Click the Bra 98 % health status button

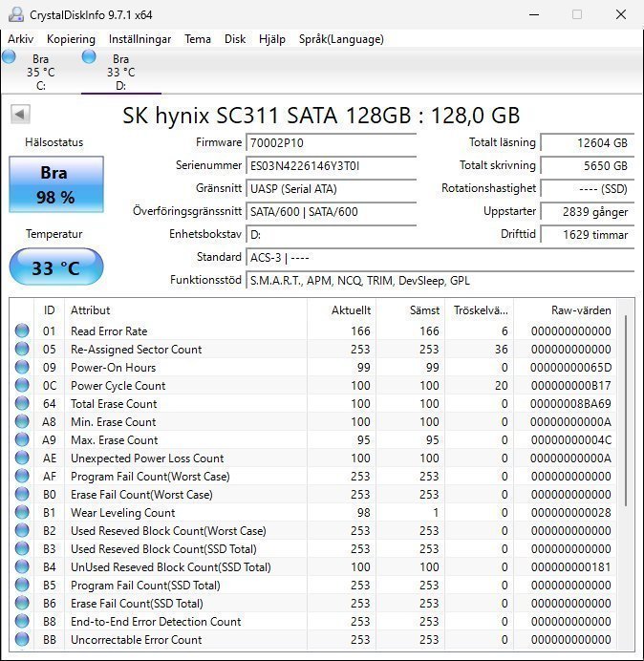coord(56,182)
